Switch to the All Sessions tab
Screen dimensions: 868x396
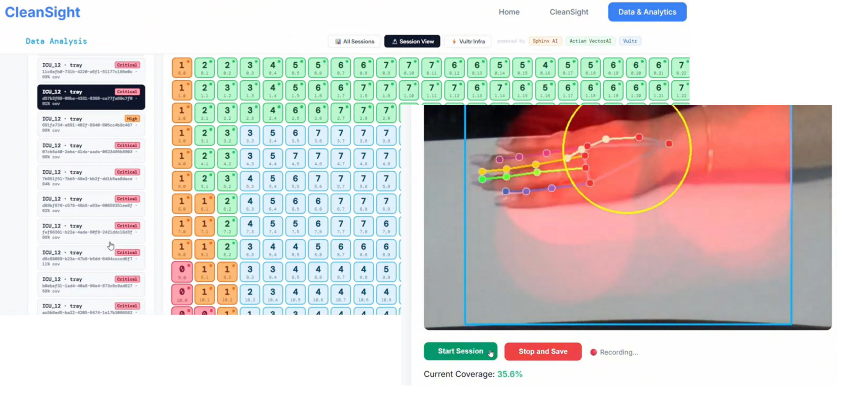[x=355, y=41]
